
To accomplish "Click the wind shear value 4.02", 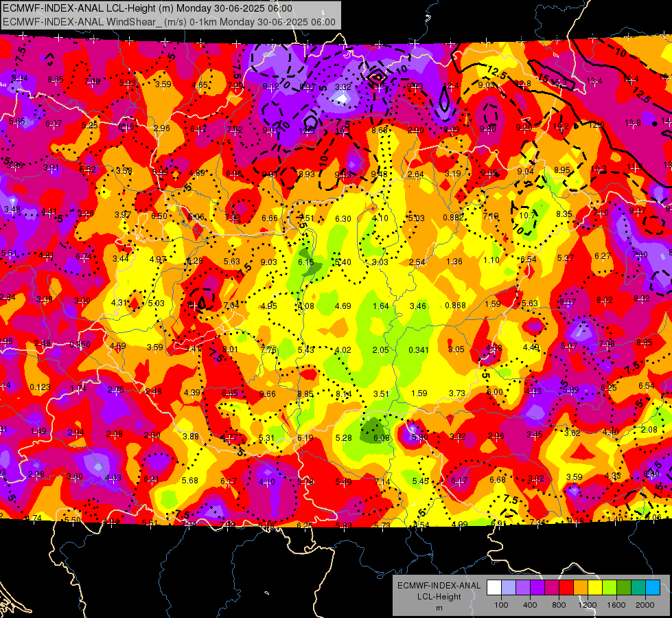I will tap(343, 350).
